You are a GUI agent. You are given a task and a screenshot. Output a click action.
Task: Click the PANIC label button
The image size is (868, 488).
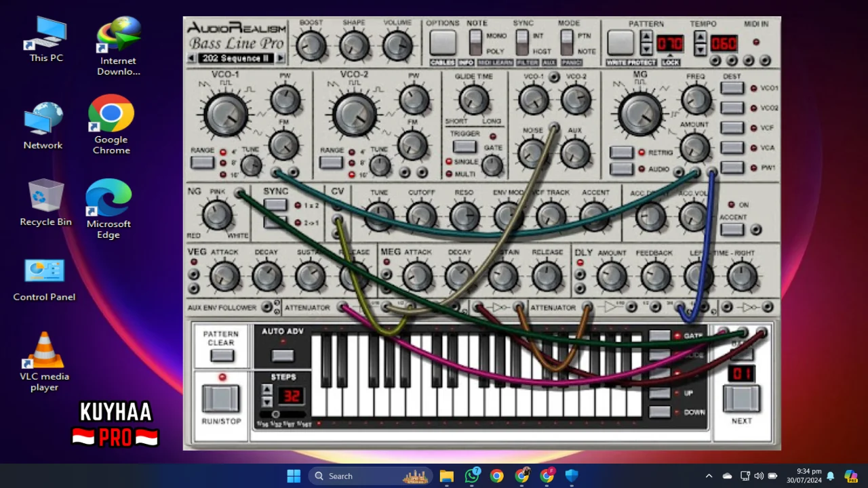coord(570,63)
